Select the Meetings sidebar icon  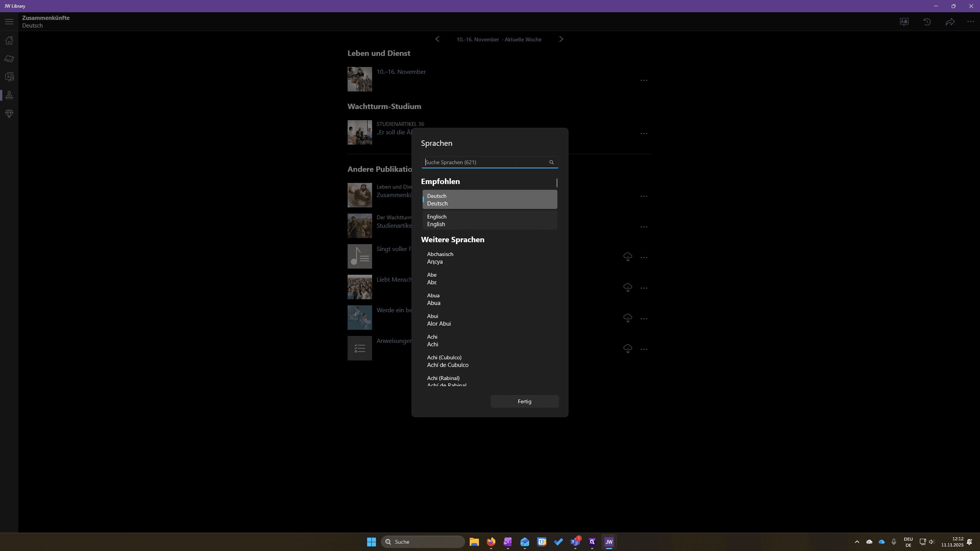pyautogui.click(x=9, y=95)
